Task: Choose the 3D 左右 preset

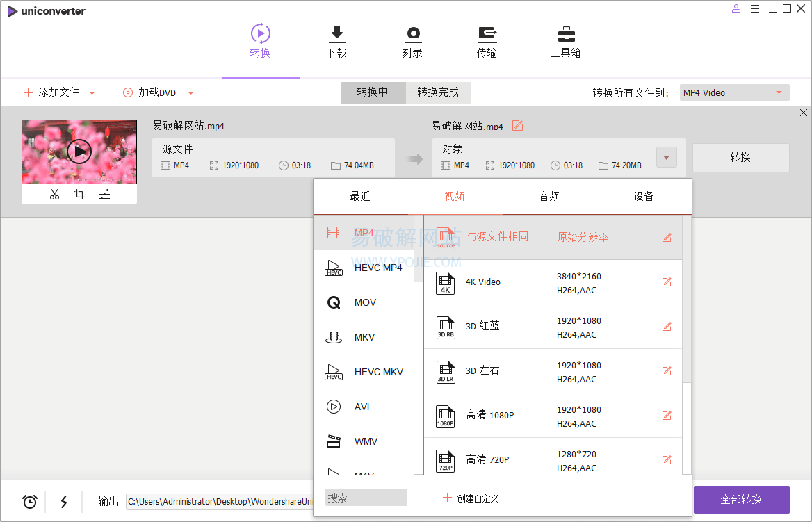Action: pos(553,371)
